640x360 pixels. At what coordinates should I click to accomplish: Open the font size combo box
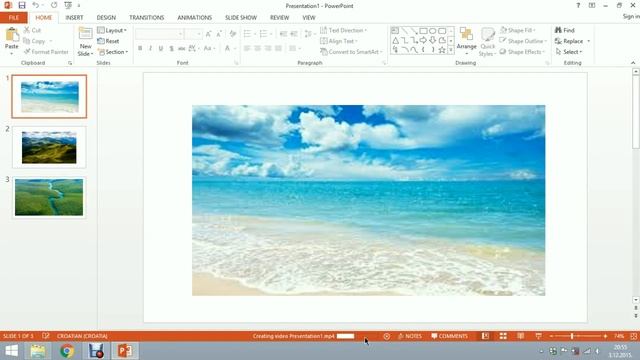[193, 34]
